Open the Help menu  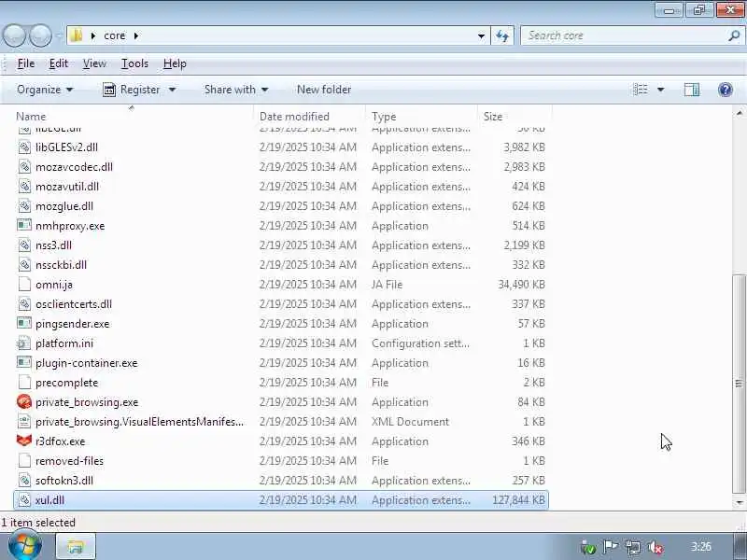(175, 63)
